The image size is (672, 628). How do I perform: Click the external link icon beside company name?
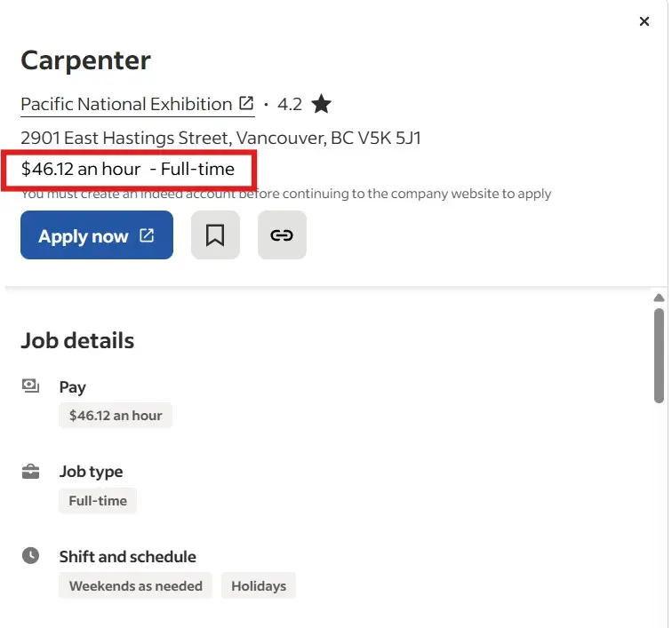pyautogui.click(x=246, y=104)
